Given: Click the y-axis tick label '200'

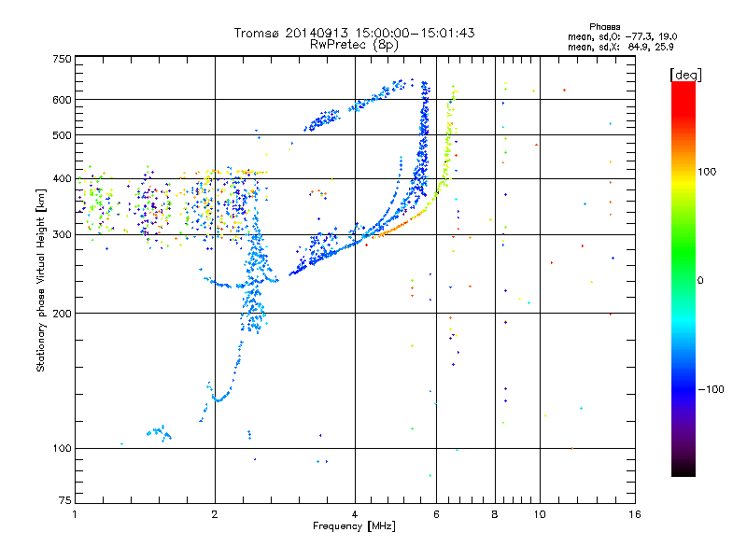Looking at the screenshot, I should coord(62,314).
